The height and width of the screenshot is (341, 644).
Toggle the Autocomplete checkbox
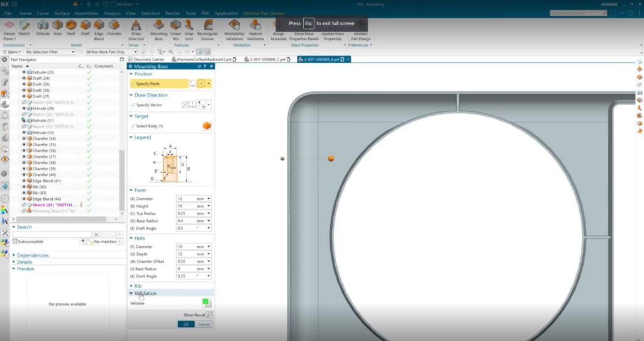point(16,242)
